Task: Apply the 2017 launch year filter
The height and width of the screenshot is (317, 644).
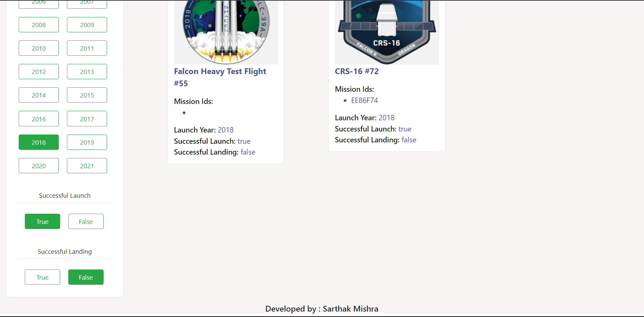Action: 87,119
